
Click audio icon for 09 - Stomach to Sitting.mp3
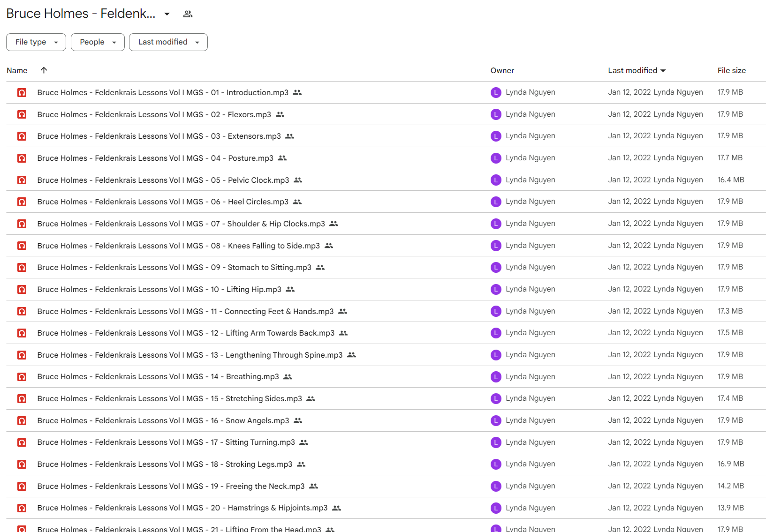22,267
